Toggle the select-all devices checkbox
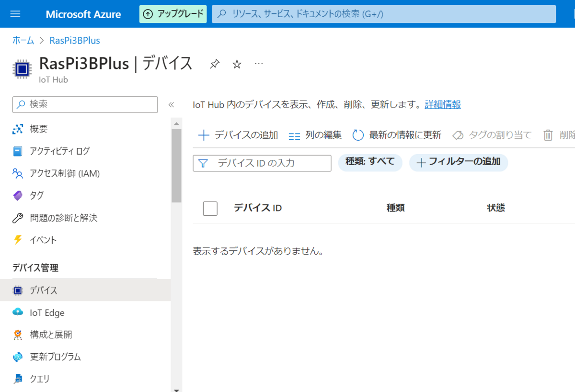Screen dimensions: 575x392 (x=210, y=209)
